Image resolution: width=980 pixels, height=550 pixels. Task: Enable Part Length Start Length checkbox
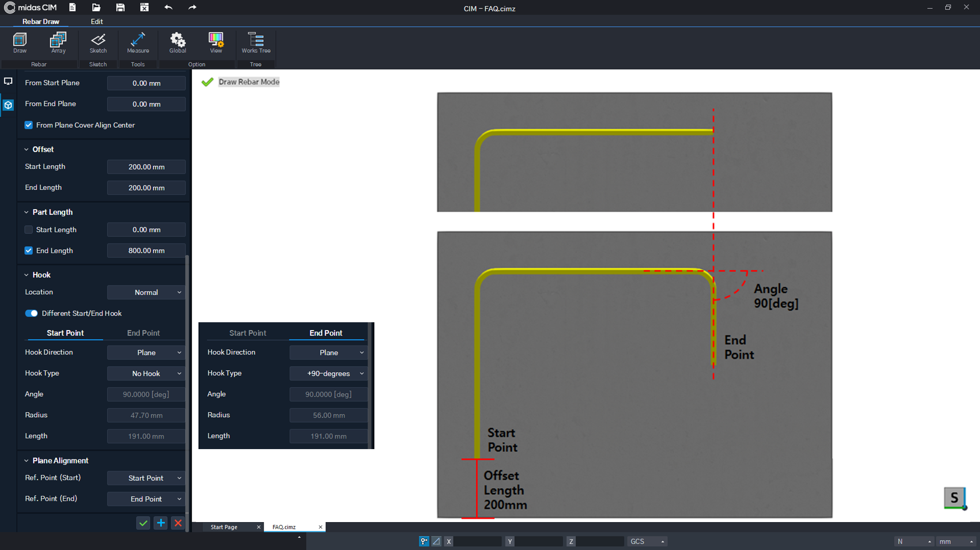(x=29, y=230)
